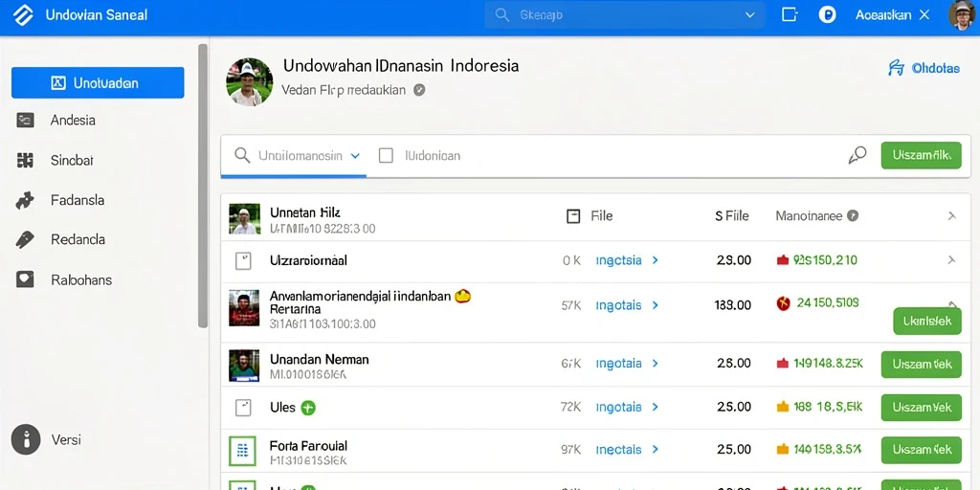
Task: Follow the Ohdolas link at top right
Action: coord(924,68)
